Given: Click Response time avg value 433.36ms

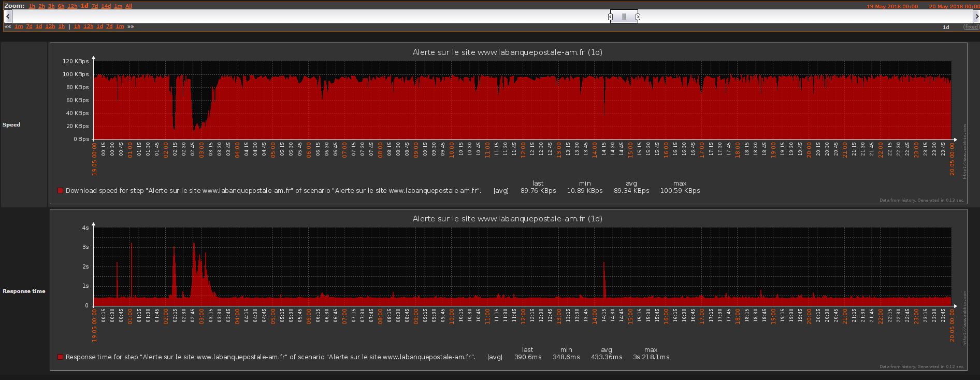Looking at the screenshot, I should (x=607, y=357).
